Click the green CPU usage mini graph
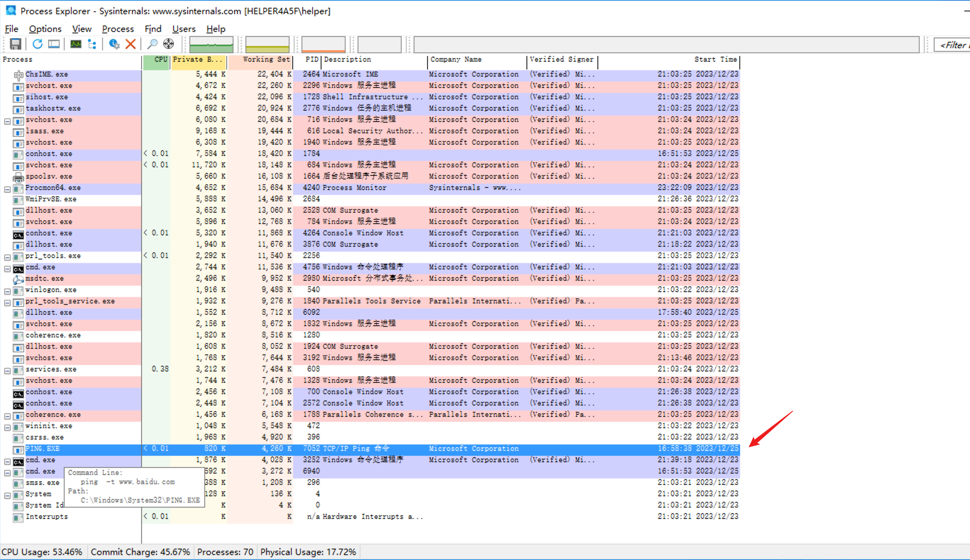Image resolution: width=970 pixels, height=560 pixels. (x=211, y=45)
